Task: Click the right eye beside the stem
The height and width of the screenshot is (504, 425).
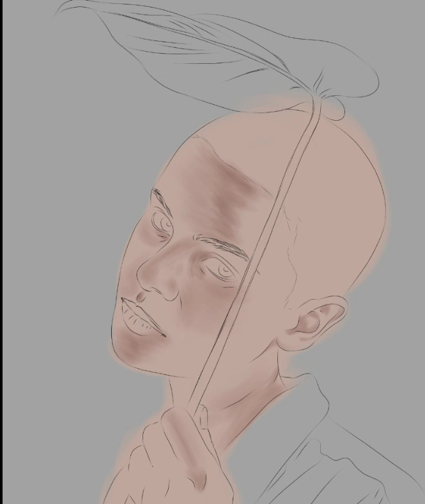Action: point(223,270)
